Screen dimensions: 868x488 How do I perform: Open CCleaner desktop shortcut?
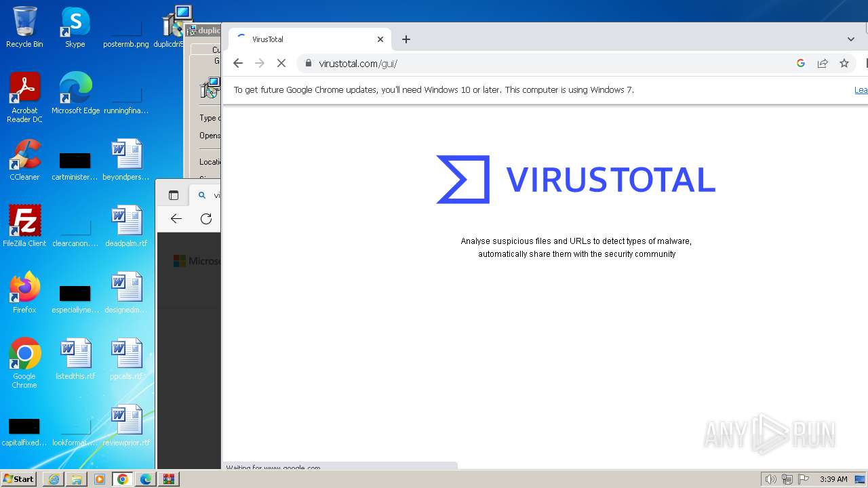click(x=24, y=161)
